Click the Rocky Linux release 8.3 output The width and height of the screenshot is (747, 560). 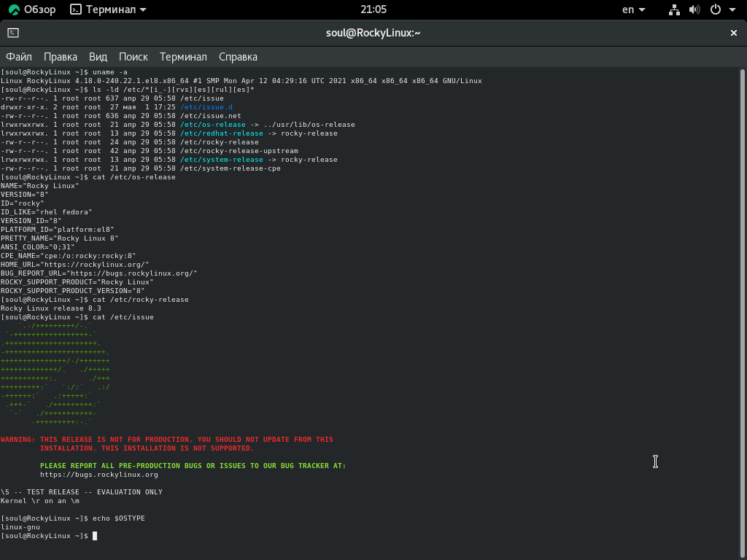tap(51, 308)
